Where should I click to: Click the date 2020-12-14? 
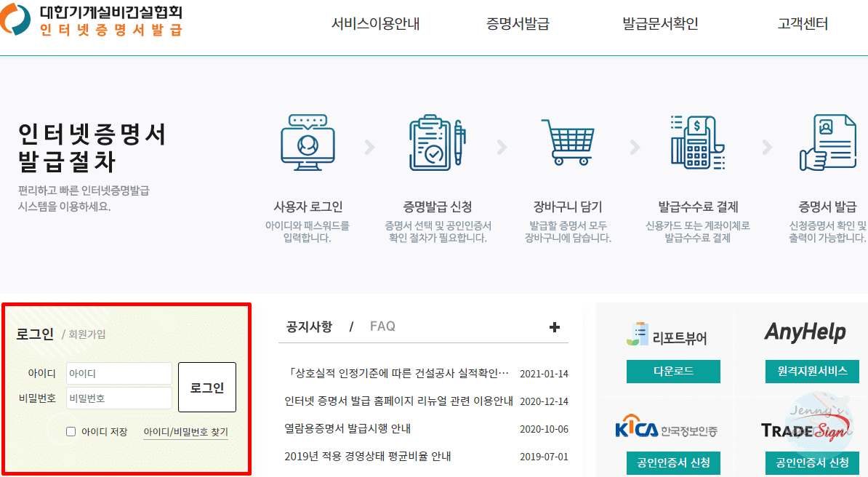(544, 401)
